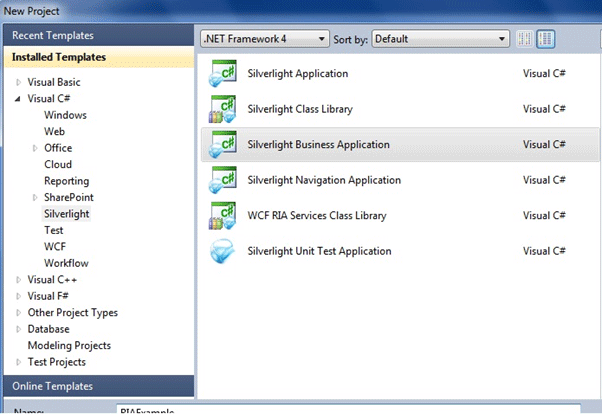Select the WCF category
The height and width of the screenshot is (414, 602).
pos(55,247)
